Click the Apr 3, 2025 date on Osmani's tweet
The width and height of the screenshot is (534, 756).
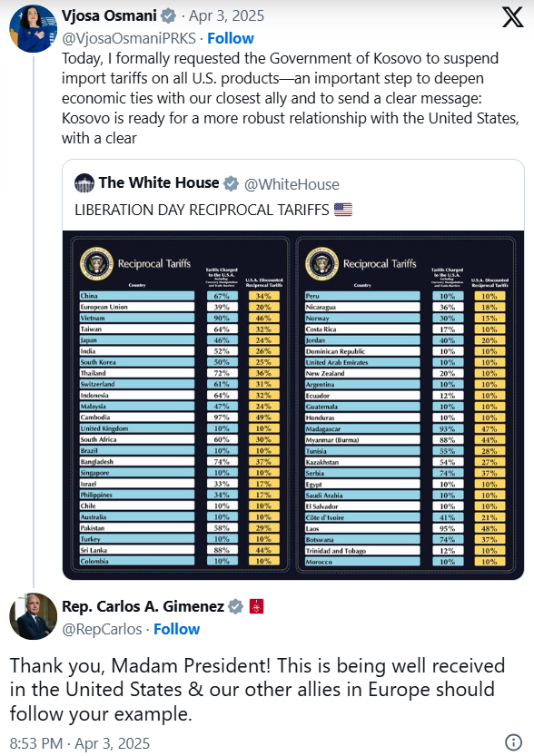(226, 16)
